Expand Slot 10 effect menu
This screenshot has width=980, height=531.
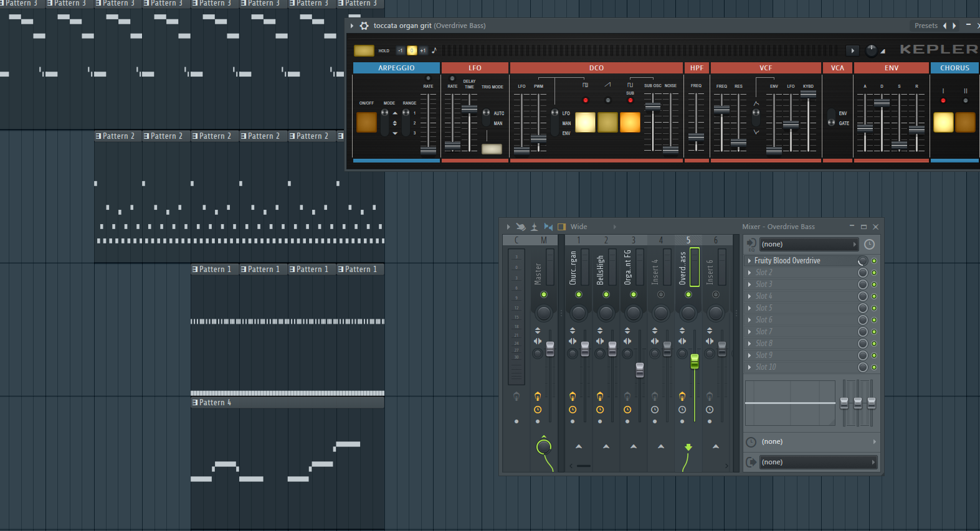pyautogui.click(x=749, y=367)
